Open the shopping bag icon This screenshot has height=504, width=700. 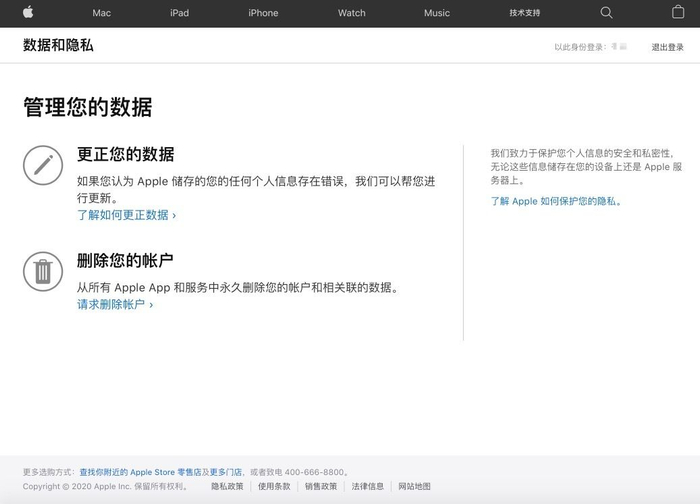[x=679, y=13]
